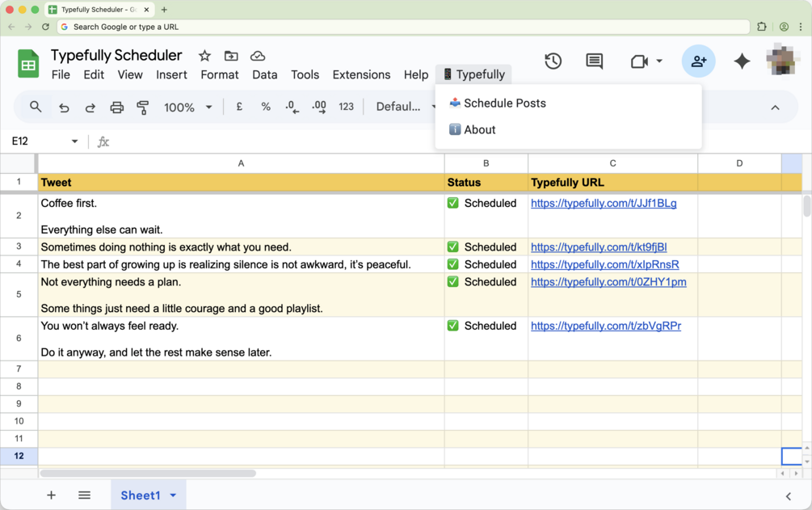
Task: Click the browser address bar
Action: point(403,27)
